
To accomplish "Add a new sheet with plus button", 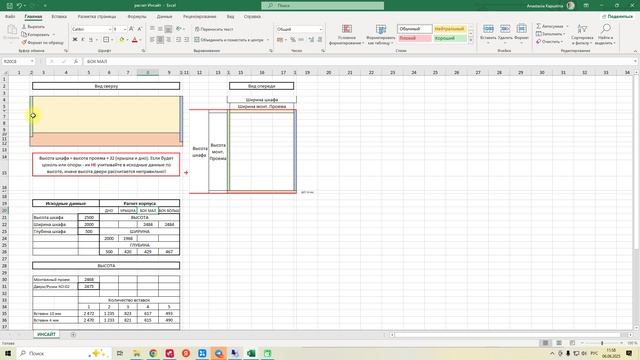I will [x=73, y=335].
